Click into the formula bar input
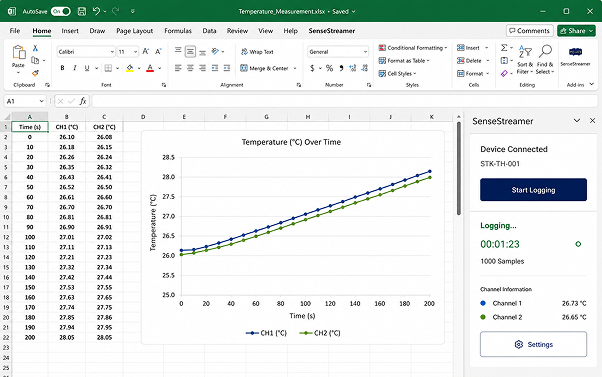This screenshot has height=377, width=602. pos(344,101)
